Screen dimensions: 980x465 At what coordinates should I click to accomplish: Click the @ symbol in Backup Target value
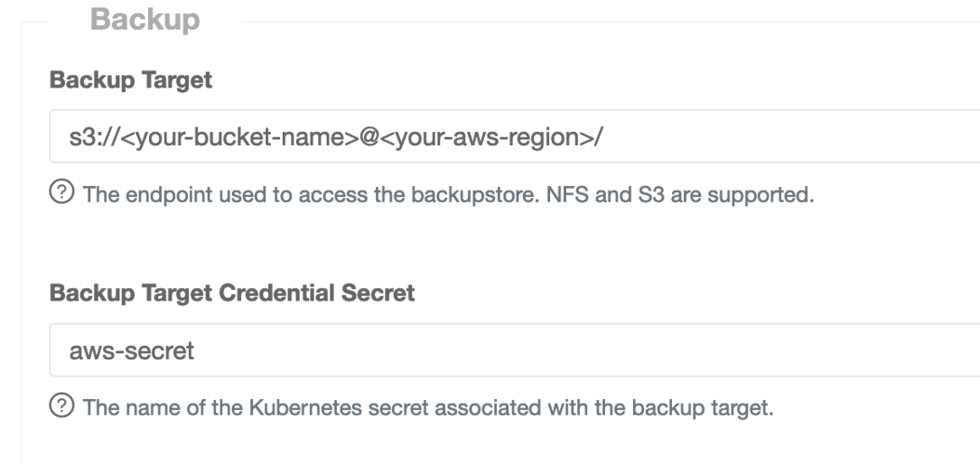tap(369, 137)
